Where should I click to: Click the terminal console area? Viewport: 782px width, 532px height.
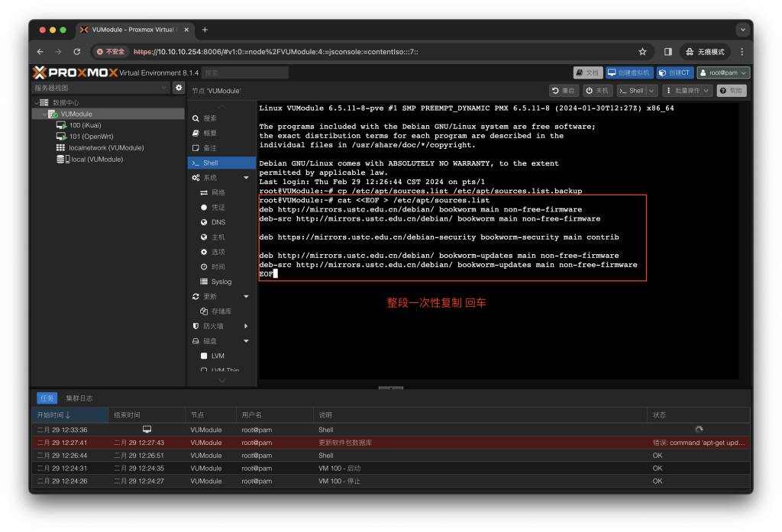(x=499, y=241)
